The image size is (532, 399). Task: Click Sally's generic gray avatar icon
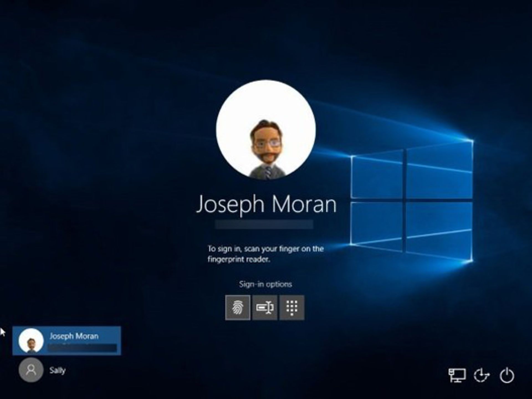31,370
